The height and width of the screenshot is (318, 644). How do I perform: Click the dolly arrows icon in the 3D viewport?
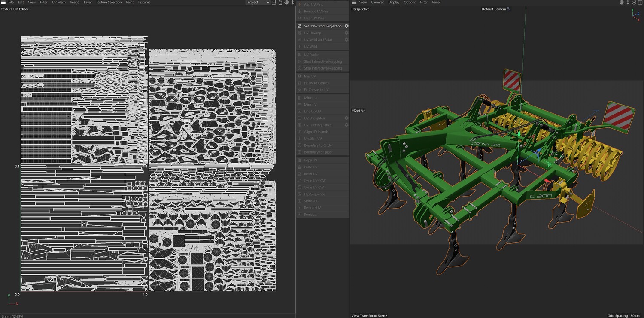pos(627,2)
